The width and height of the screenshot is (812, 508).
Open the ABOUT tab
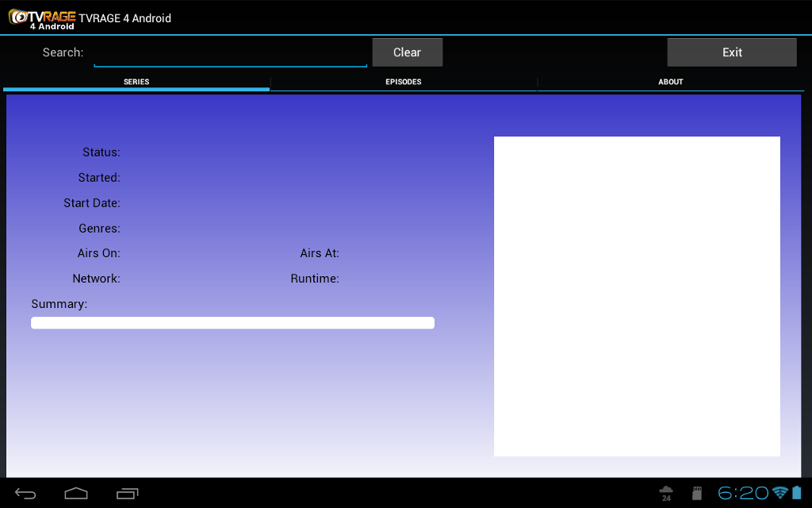[x=671, y=82]
